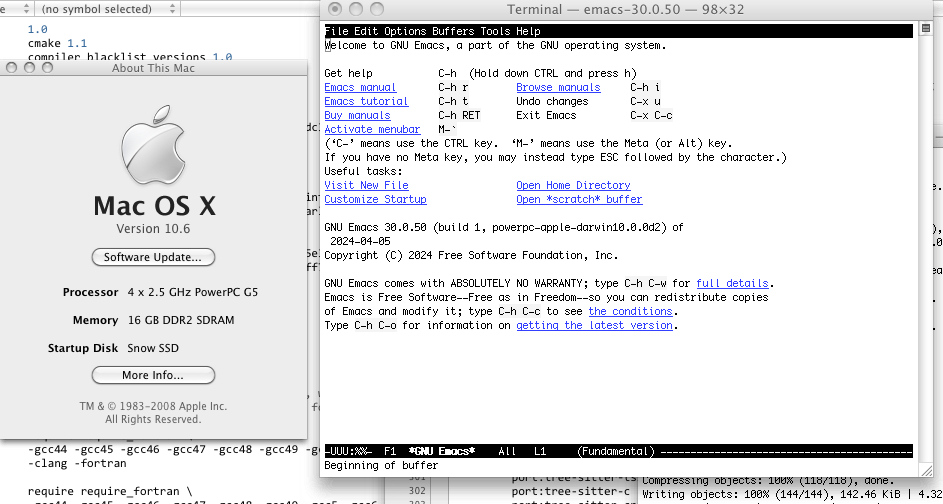
Task: Click the GNU Emacs 30.0.50 build line
Action: [x=503, y=227]
